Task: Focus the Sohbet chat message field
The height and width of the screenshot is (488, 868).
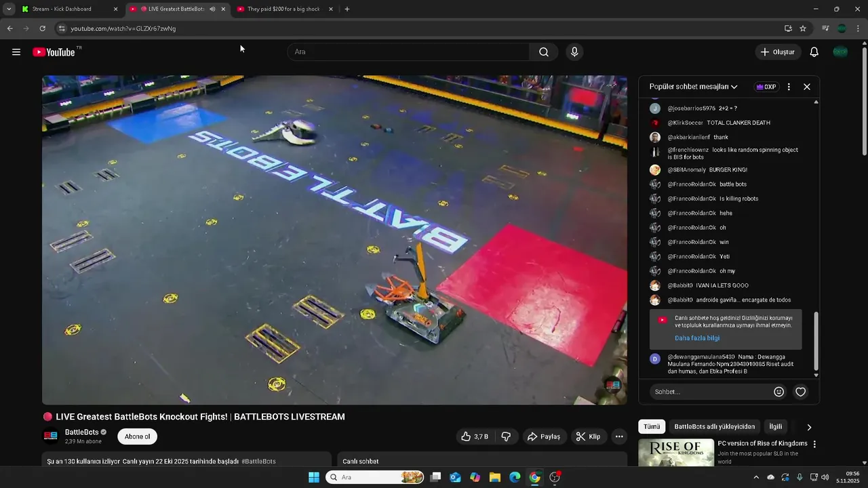Action: point(712,392)
